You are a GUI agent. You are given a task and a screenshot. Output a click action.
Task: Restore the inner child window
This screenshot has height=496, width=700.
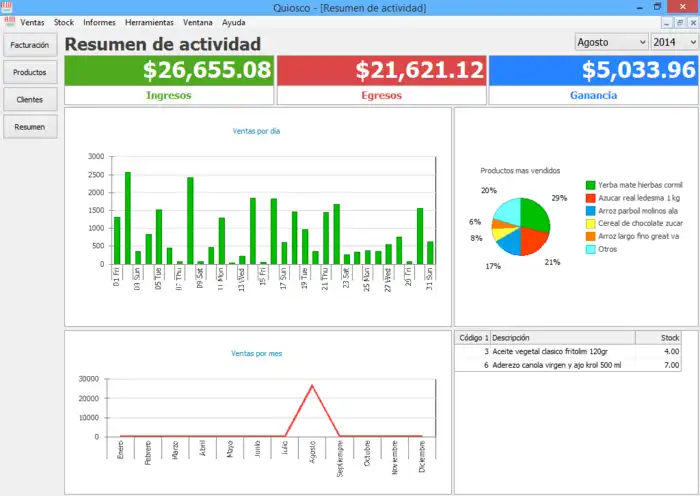(680, 23)
